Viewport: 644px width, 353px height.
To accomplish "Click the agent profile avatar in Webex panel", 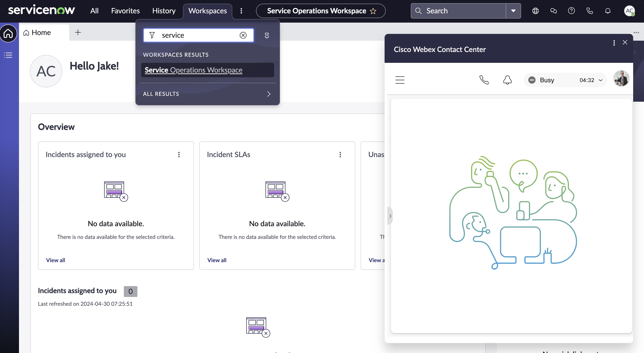I will (621, 80).
